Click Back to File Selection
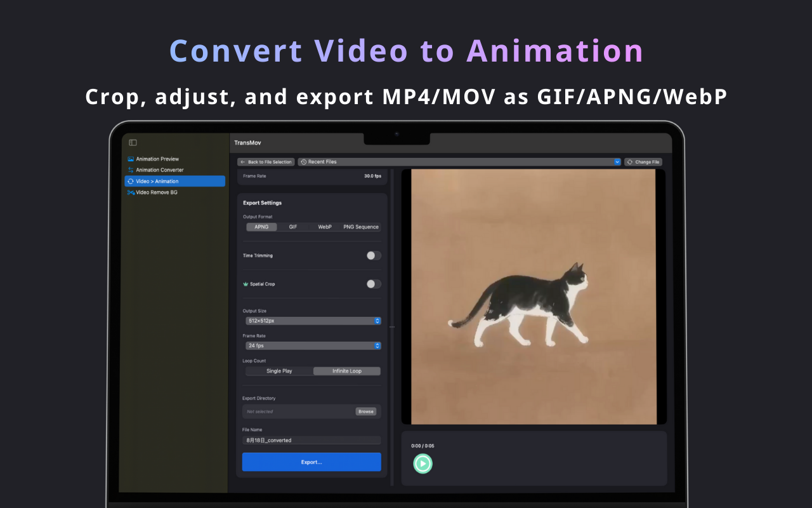The height and width of the screenshot is (508, 812). [x=265, y=161]
